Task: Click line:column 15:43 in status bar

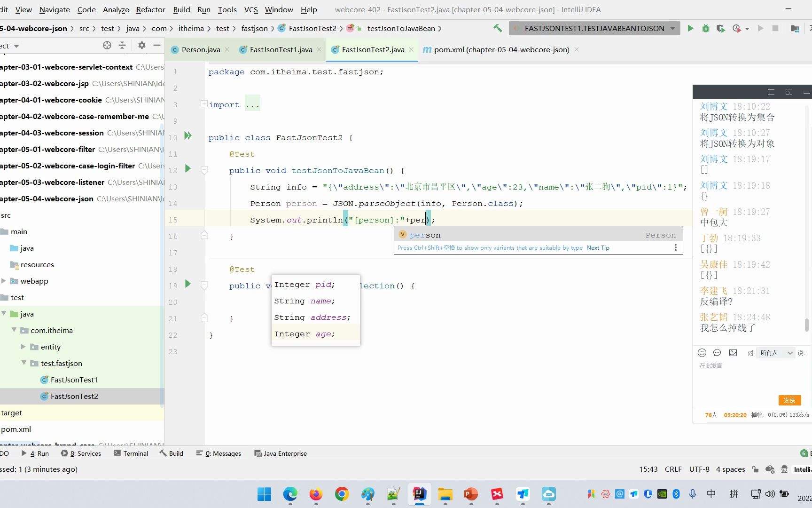Action: click(648, 469)
